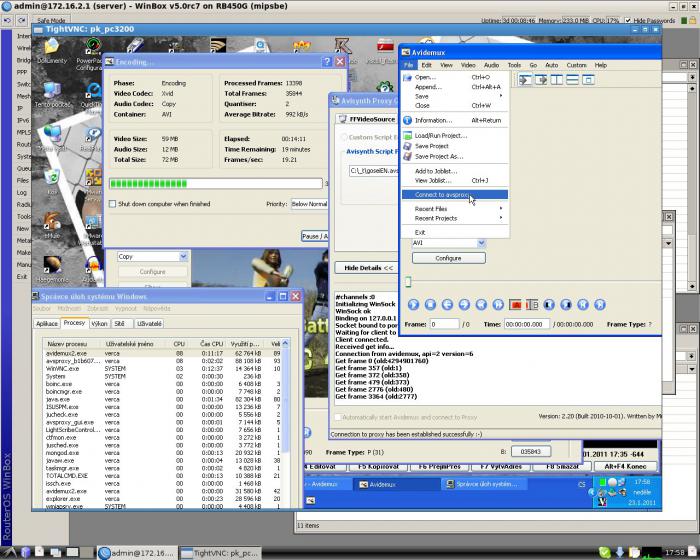Open the Video menu in Avidemux

pos(468,65)
